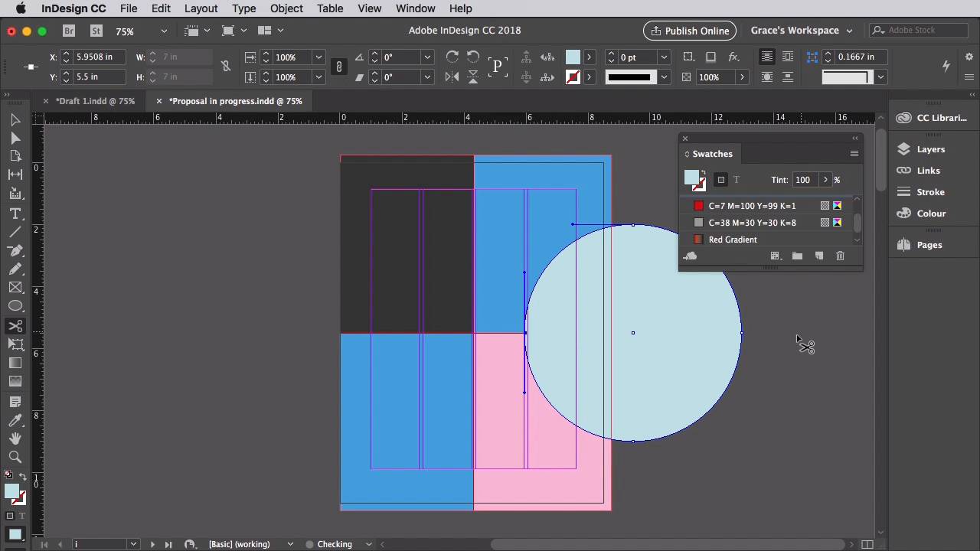Select the Direct Selection tool
This screenshot has height=551, width=980.
click(x=15, y=139)
